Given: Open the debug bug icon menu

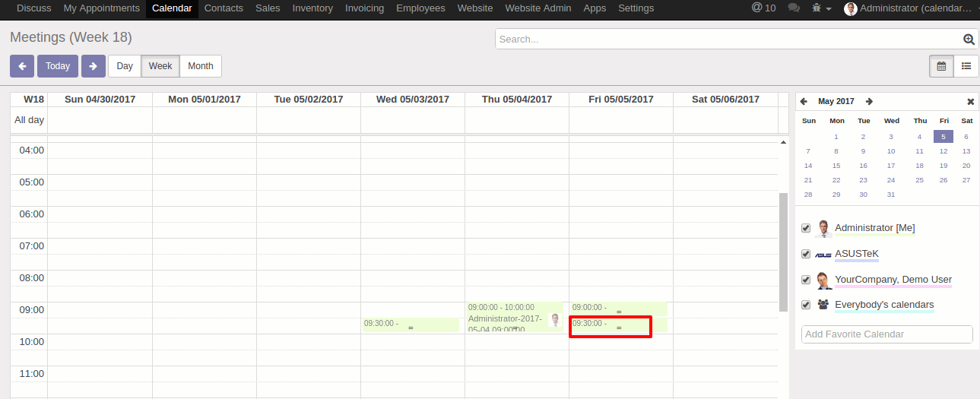Looking at the screenshot, I should [821, 8].
